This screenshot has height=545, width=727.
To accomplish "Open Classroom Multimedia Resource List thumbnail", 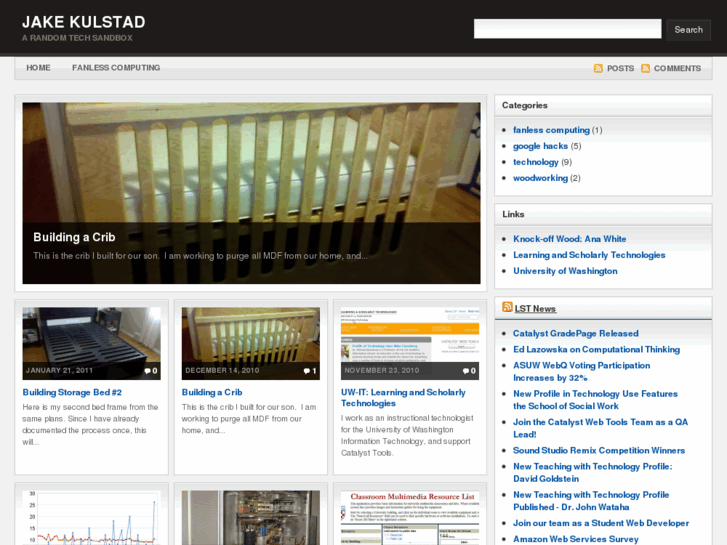I will (x=410, y=518).
